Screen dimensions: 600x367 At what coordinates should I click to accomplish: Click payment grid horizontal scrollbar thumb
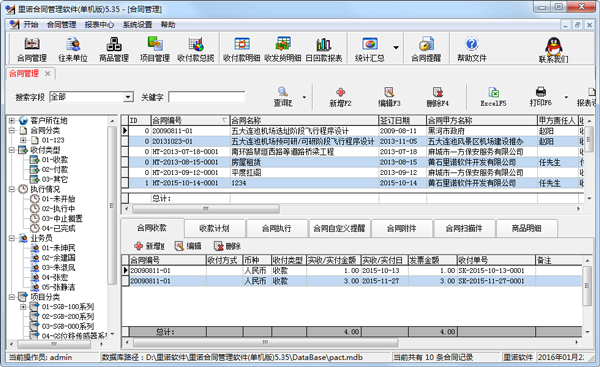(x=265, y=342)
